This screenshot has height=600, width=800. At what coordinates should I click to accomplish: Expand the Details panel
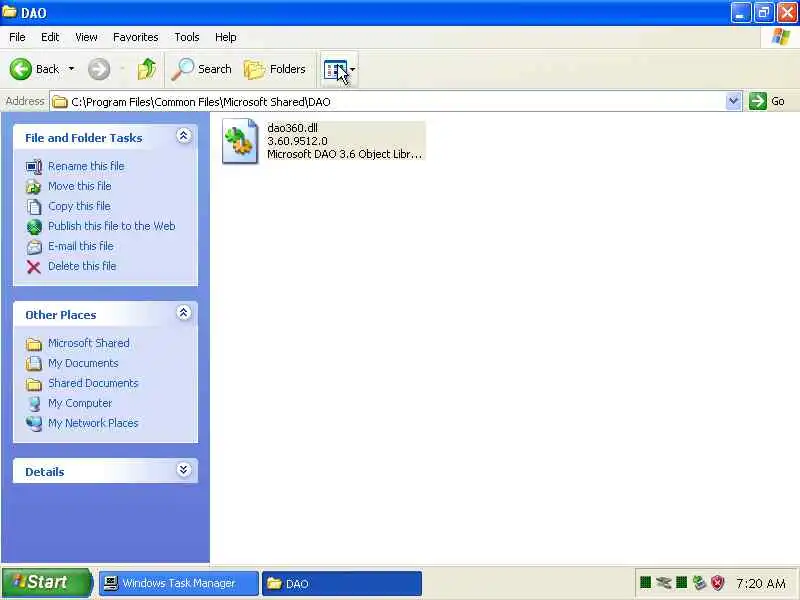[x=184, y=470]
